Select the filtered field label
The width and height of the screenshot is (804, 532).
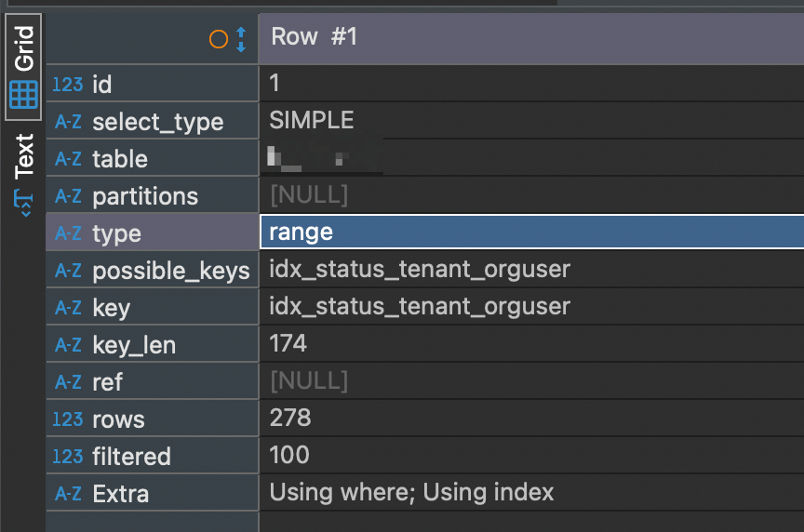(x=131, y=456)
